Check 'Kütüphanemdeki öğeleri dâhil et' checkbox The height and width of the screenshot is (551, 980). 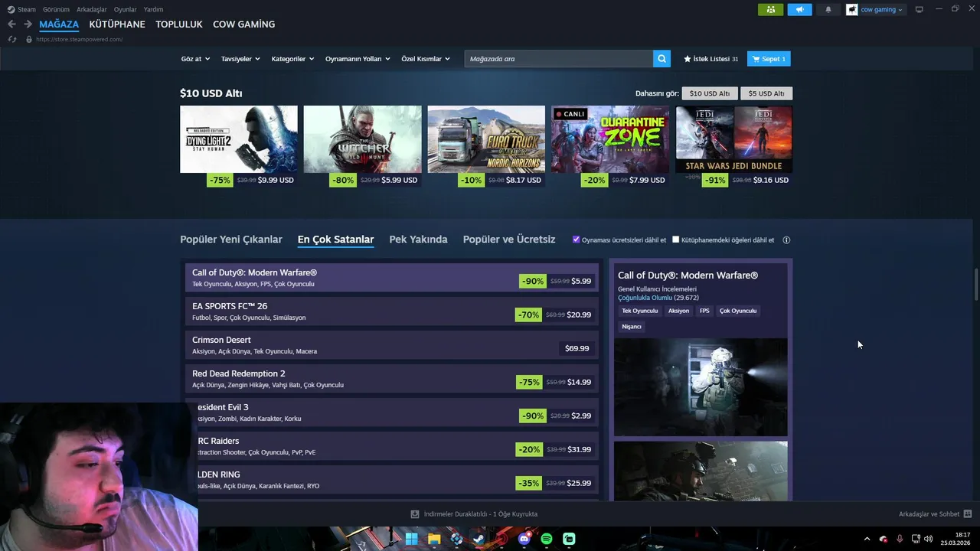676,240
